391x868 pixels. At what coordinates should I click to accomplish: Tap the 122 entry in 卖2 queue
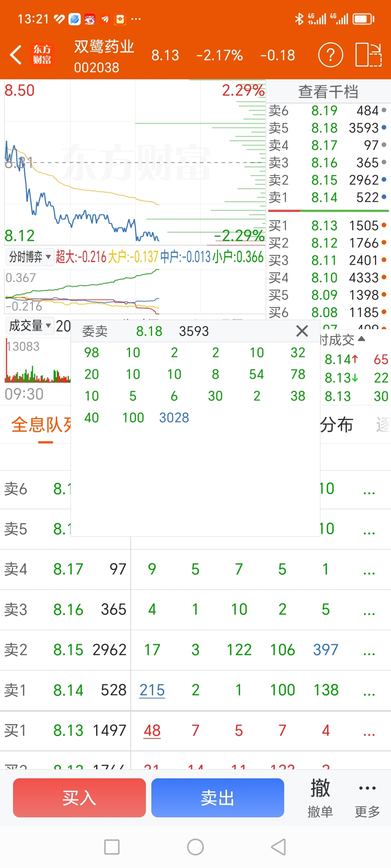pyautogui.click(x=239, y=650)
